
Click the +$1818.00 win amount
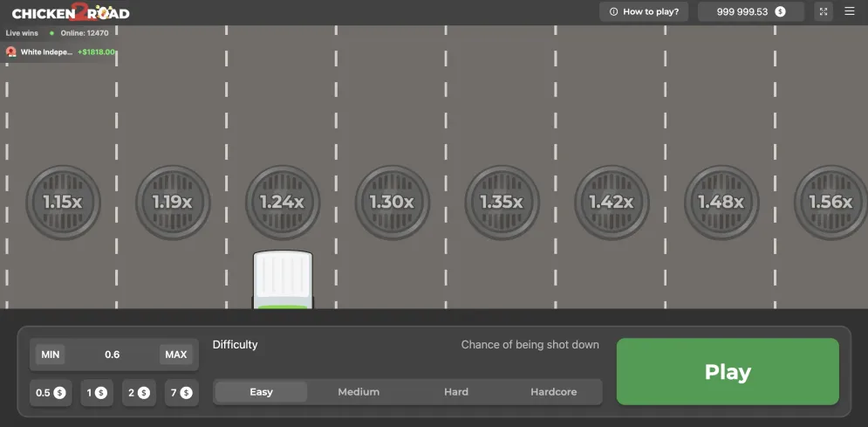96,52
